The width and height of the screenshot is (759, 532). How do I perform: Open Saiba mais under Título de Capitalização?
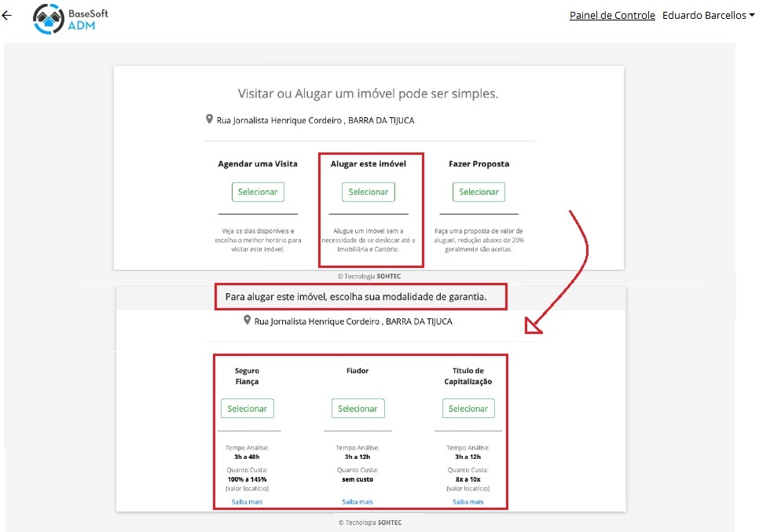pos(468,501)
